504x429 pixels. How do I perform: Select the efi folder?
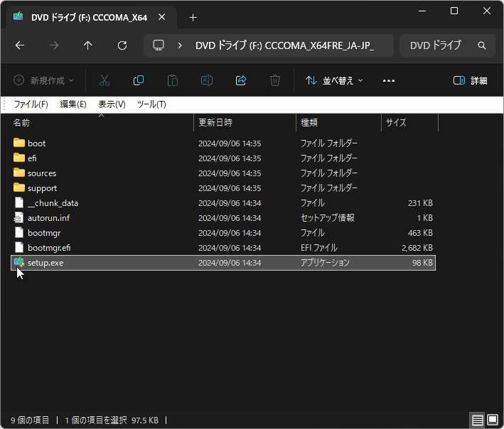[32, 158]
